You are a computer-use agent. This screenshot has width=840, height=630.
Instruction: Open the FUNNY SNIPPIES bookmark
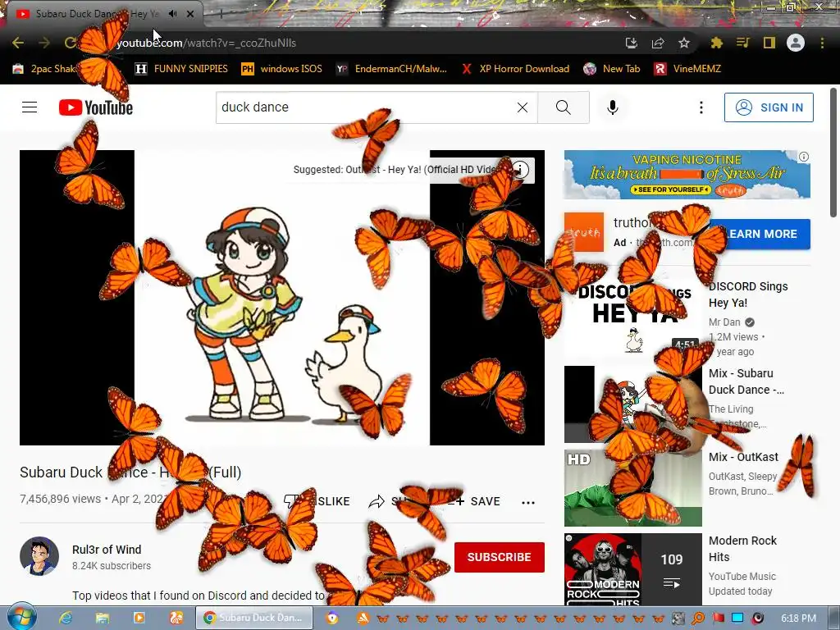click(x=181, y=69)
